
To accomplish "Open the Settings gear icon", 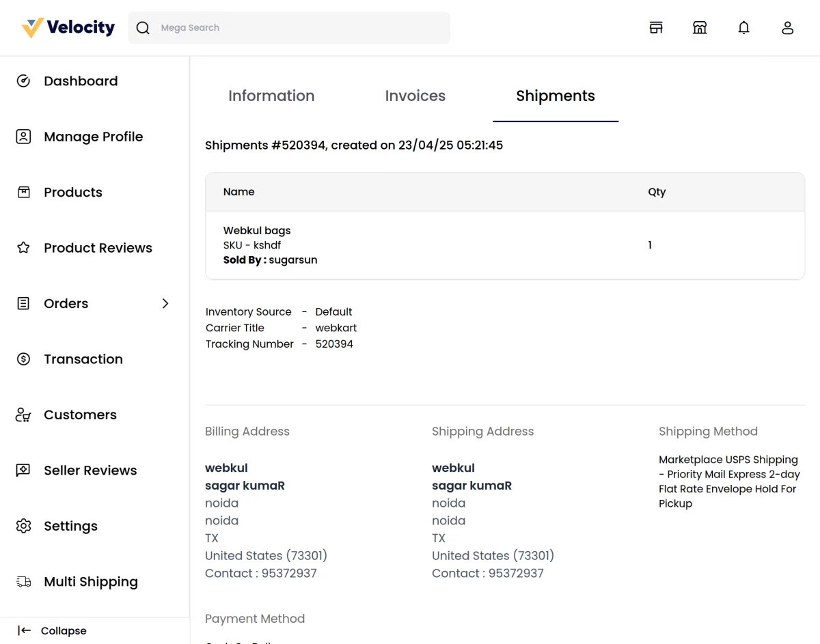I will [x=23, y=526].
